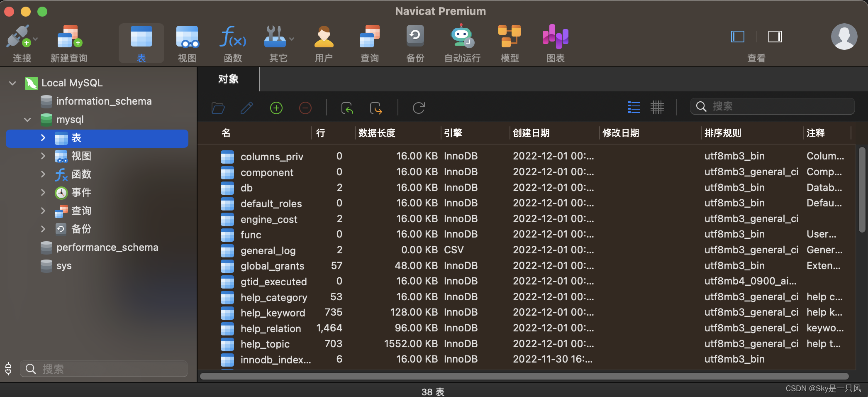Click the design table pencil icon
This screenshot has height=397, width=868.
247,108
